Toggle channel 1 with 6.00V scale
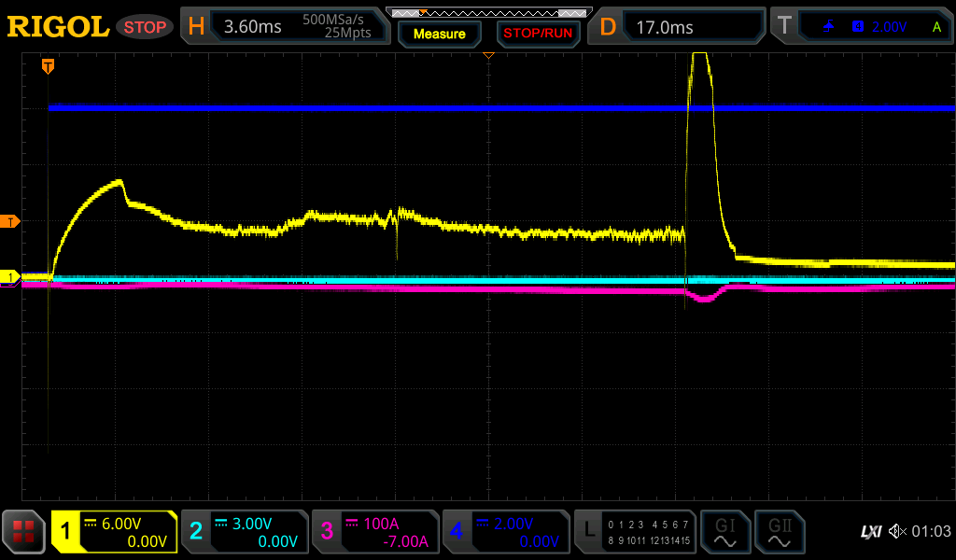Viewport: 956px width, 560px height. coord(114,532)
